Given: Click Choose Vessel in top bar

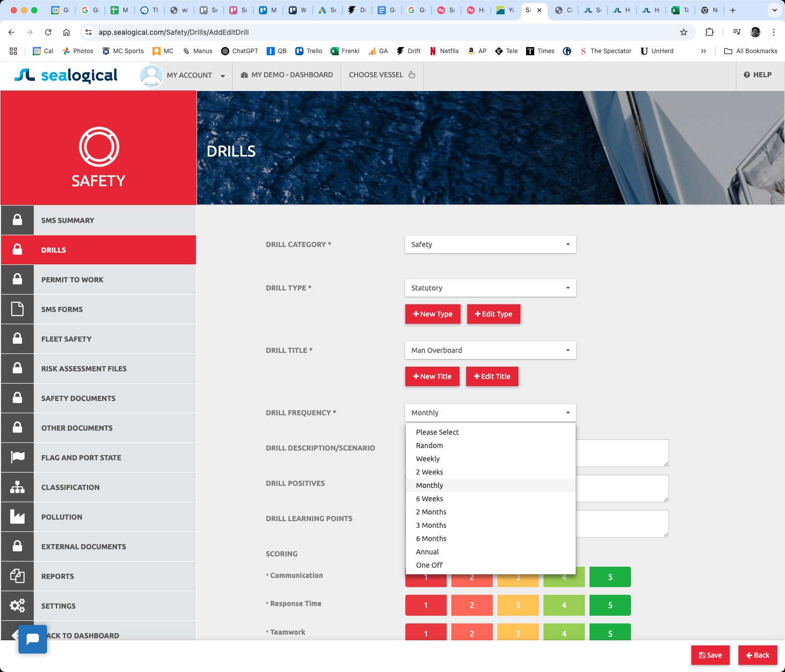Looking at the screenshot, I should coord(382,75).
